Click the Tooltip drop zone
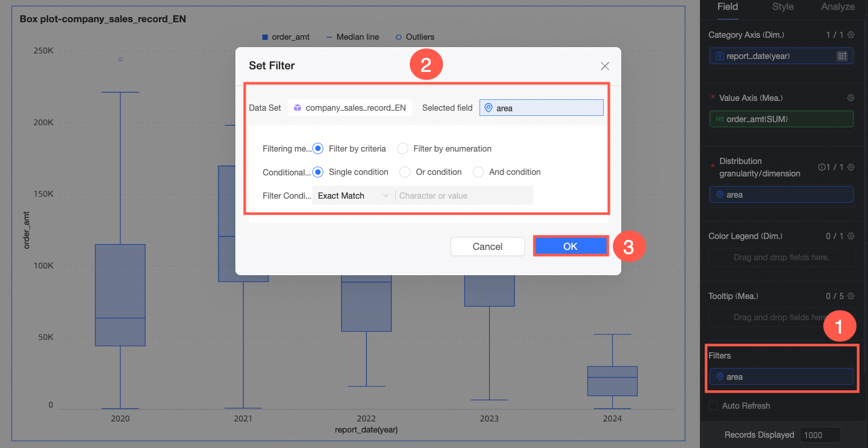The width and height of the screenshot is (868, 448). click(x=781, y=317)
